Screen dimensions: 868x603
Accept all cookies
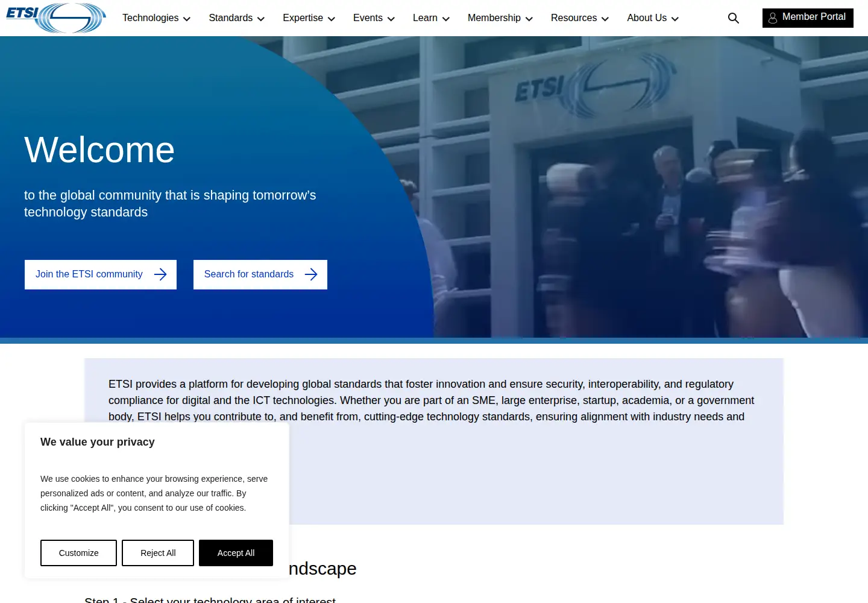pyautogui.click(x=236, y=553)
